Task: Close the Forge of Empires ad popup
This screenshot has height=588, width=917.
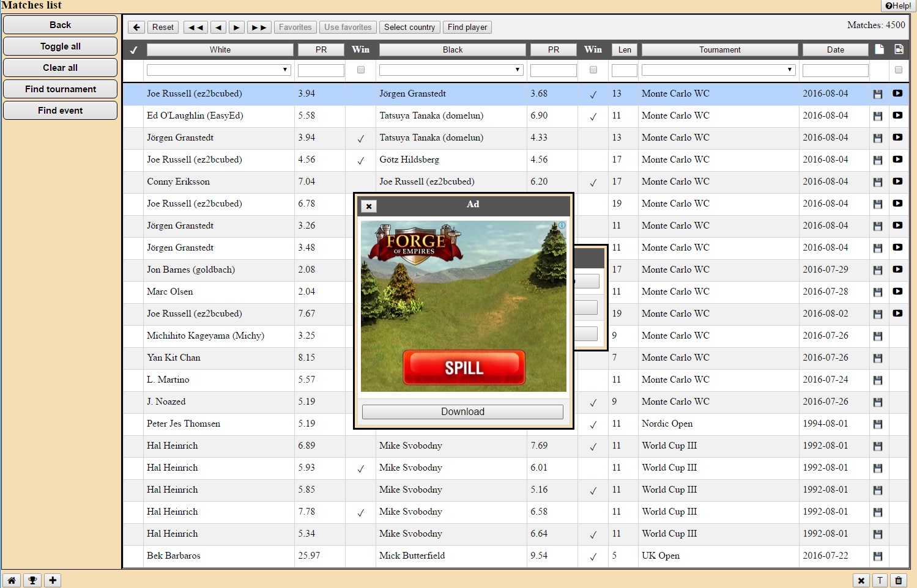Action: click(x=369, y=207)
